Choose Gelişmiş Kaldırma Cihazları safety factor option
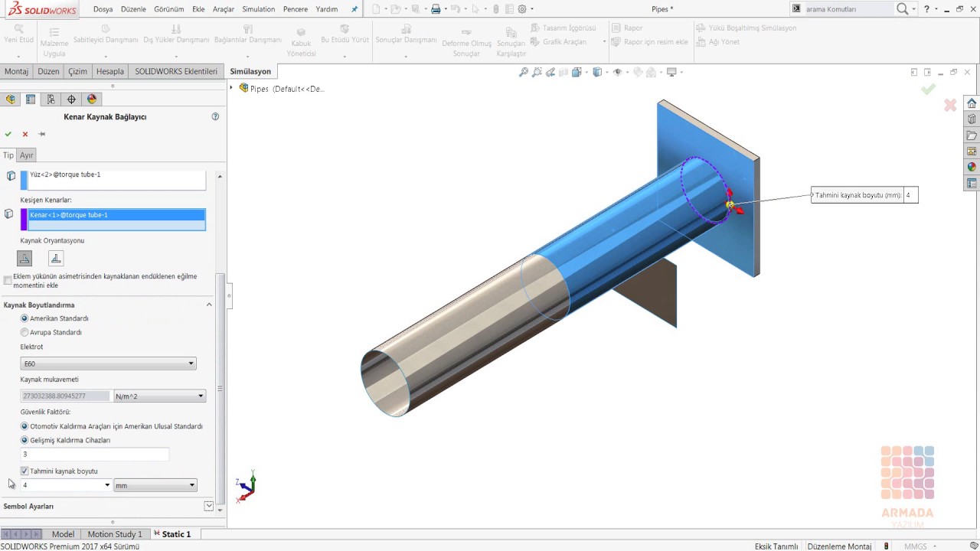 coord(24,440)
